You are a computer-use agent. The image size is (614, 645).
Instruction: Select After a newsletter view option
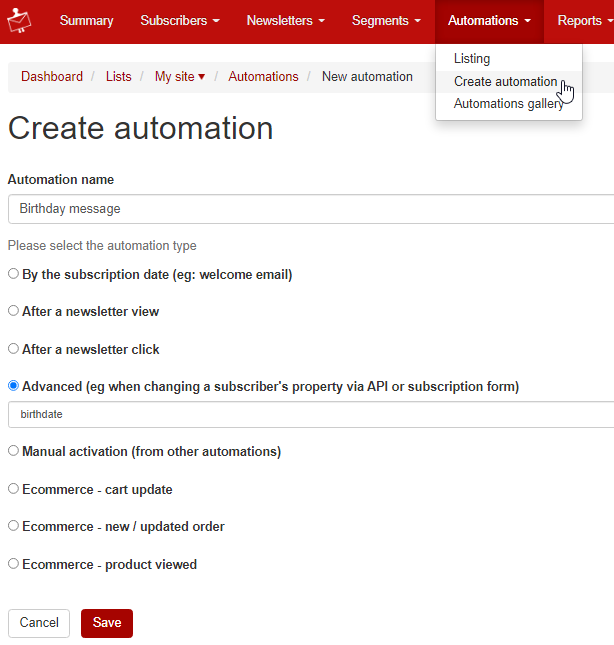tap(14, 311)
